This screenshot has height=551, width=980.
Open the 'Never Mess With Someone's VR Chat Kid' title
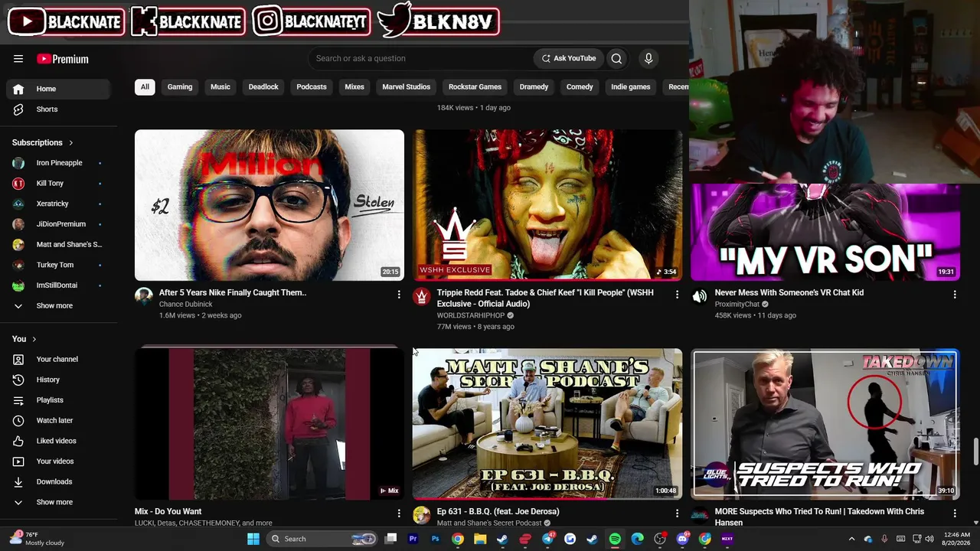click(789, 292)
